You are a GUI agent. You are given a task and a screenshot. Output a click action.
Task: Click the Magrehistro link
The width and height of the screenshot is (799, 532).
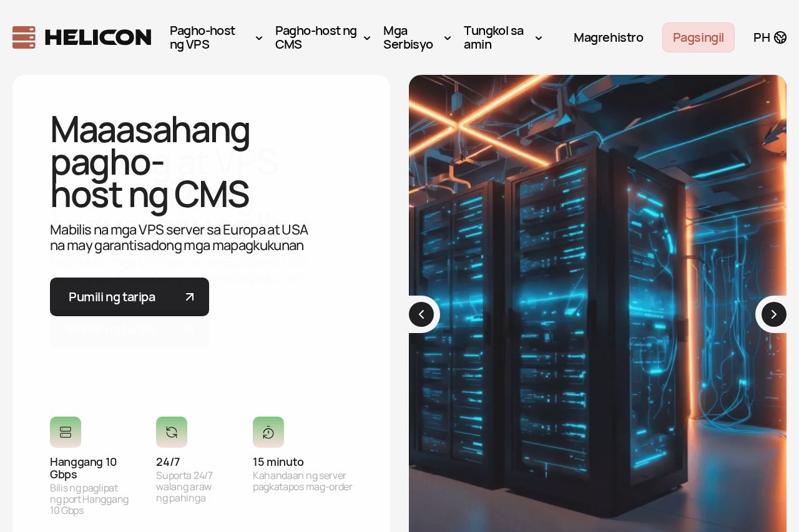tap(609, 37)
